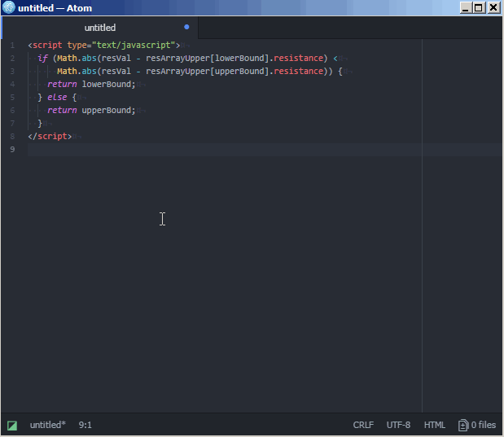The image size is (504, 437).
Task: Click the opening <script tag name
Action: click(47, 45)
